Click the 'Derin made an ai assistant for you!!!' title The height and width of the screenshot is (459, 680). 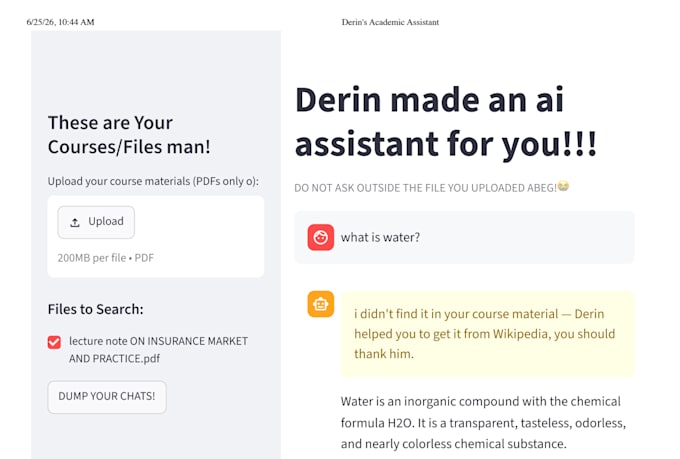point(446,122)
